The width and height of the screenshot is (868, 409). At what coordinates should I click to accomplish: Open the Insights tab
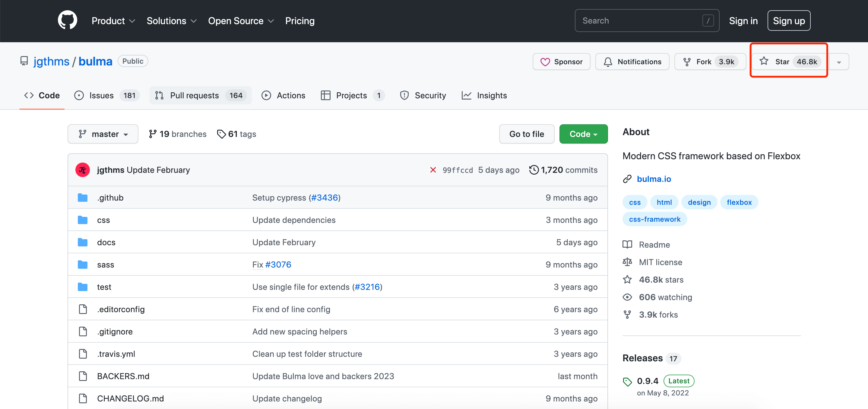tap(484, 95)
